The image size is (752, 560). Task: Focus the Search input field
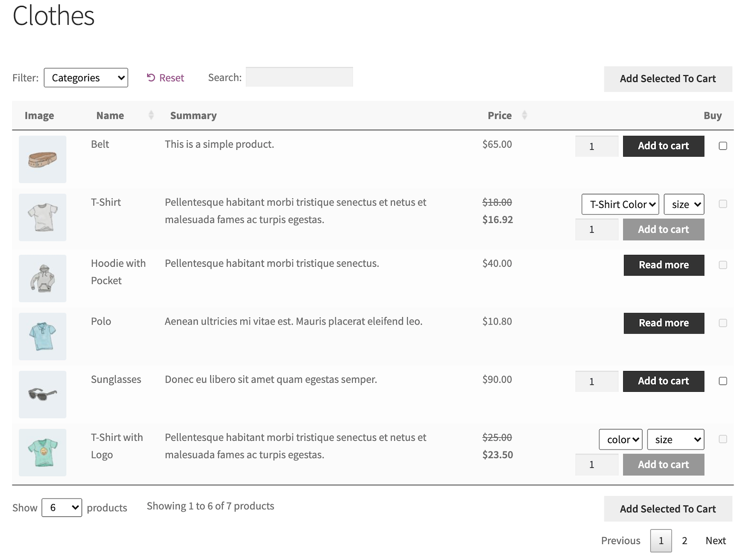[299, 77]
